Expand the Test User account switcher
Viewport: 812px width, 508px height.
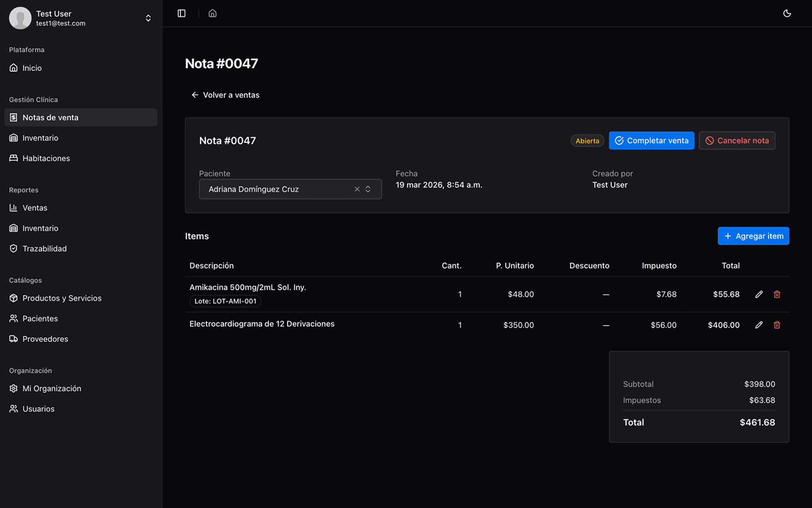(x=148, y=18)
